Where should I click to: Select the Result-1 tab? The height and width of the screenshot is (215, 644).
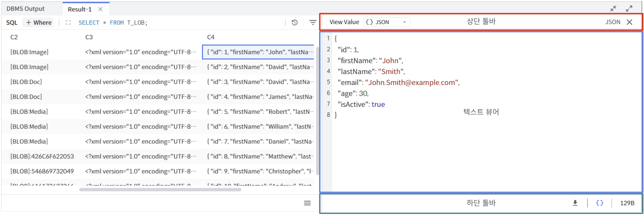[x=80, y=9]
